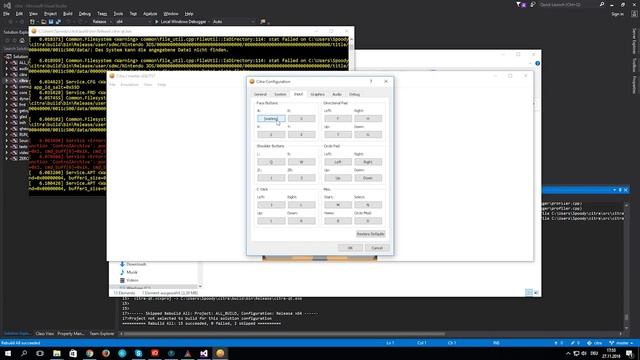Open the Tools menu in Visual Studio
This screenshot has width=640, height=360.
click(118, 13)
